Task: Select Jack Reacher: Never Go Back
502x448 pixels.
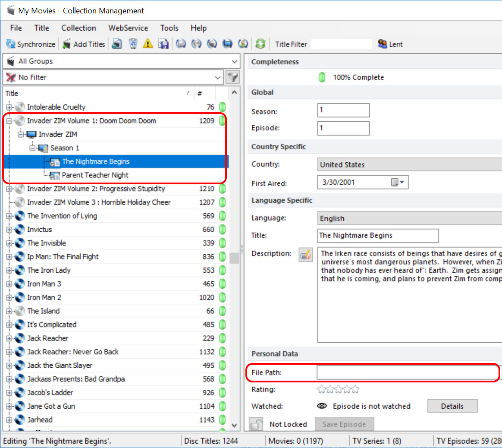Action: click(x=73, y=352)
